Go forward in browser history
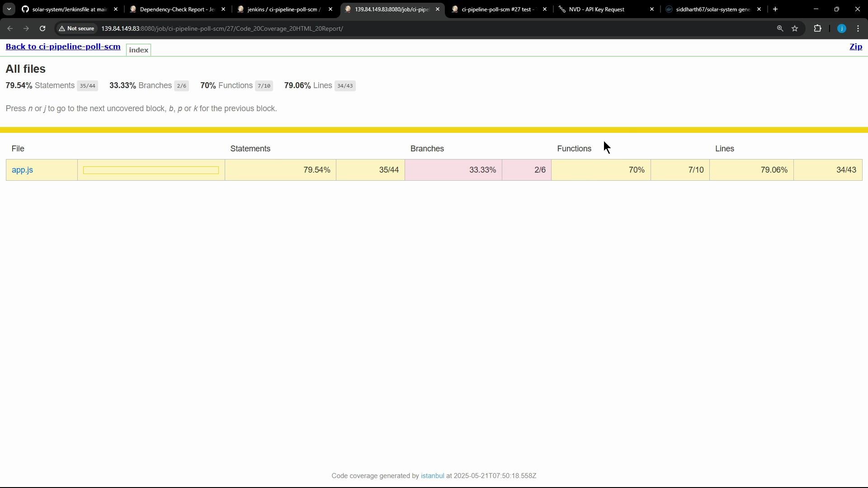The height and width of the screenshot is (488, 868). [x=26, y=28]
